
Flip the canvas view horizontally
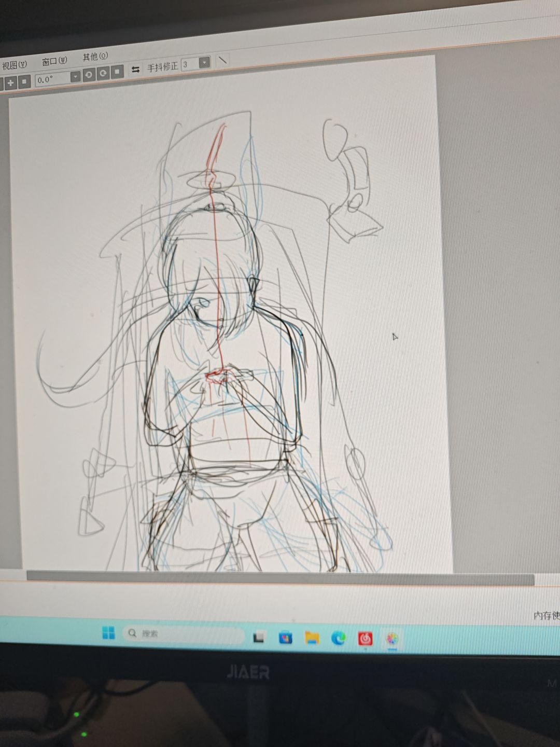click(135, 69)
